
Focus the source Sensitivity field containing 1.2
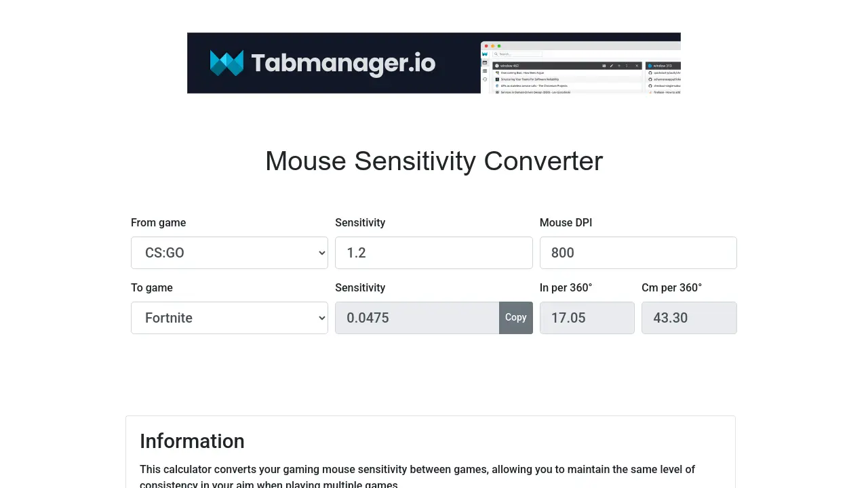[x=433, y=253]
